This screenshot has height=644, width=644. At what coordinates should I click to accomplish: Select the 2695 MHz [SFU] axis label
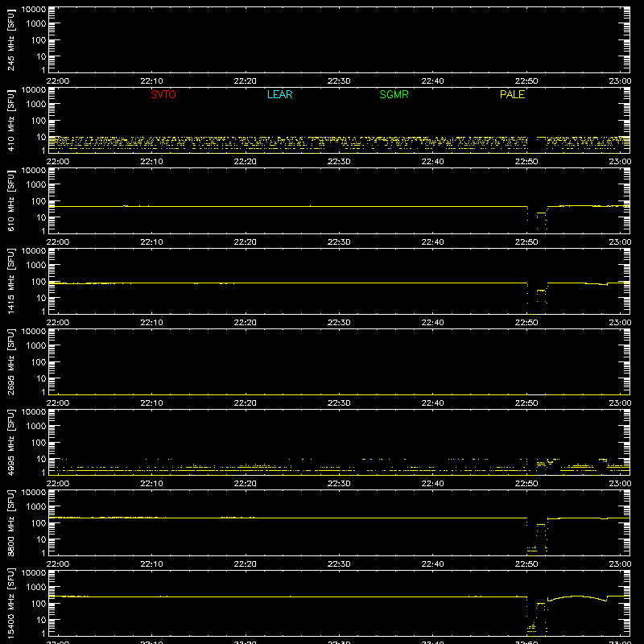[x=10, y=361]
